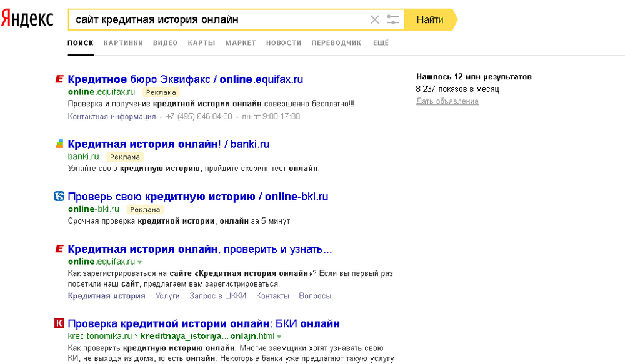
Task: Click the phone number +7 (495) 646-04-30
Action: pos(199,116)
